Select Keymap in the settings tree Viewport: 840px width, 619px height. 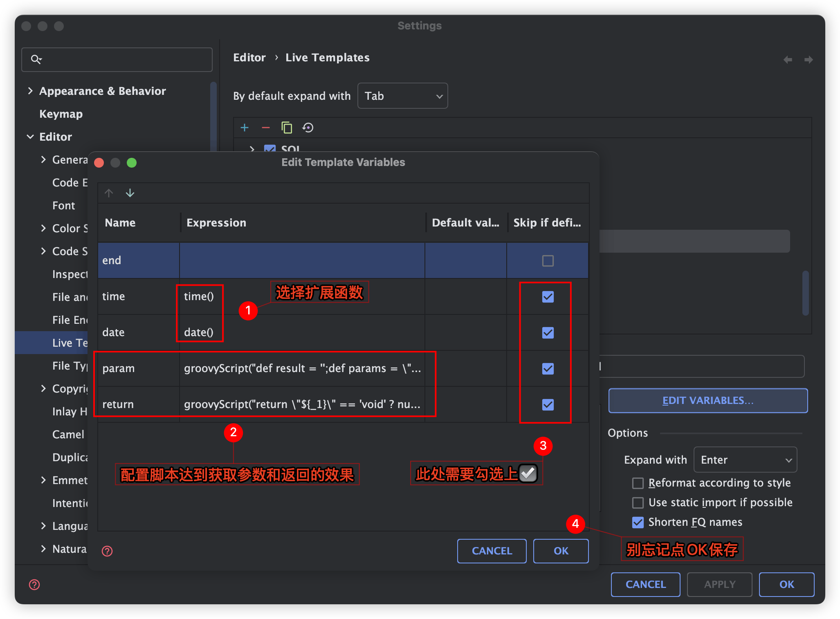[61, 114]
